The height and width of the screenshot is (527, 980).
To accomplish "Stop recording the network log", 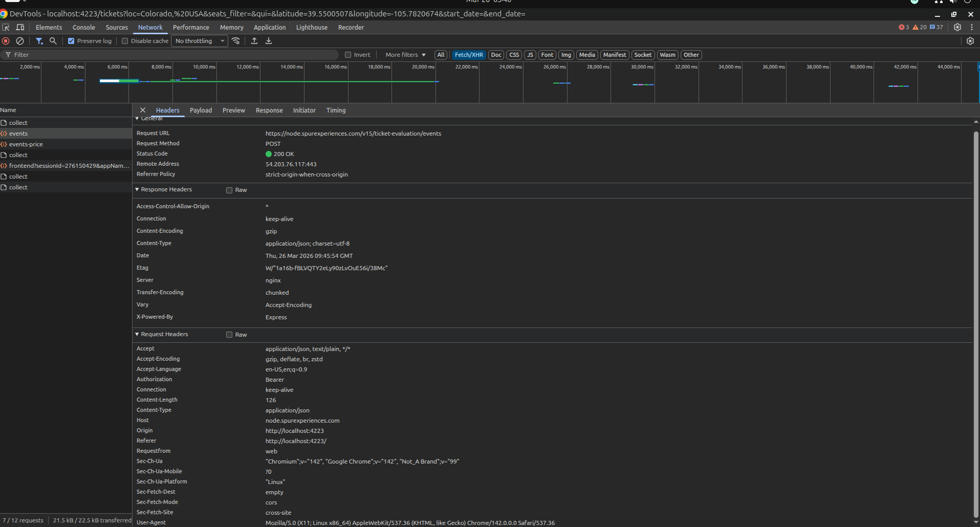I will click(x=6, y=41).
